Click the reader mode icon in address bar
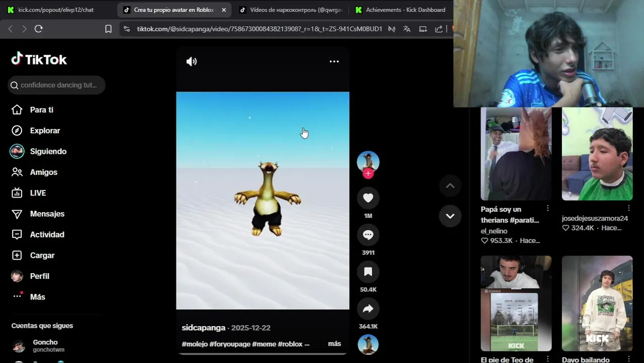This screenshot has width=644, height=363. point(392,29)
